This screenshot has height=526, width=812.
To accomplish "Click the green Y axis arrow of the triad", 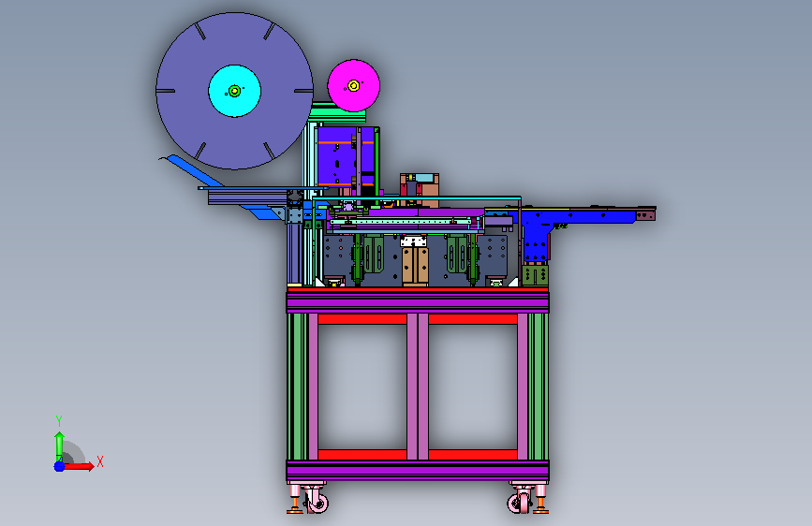I will point(59,446).
